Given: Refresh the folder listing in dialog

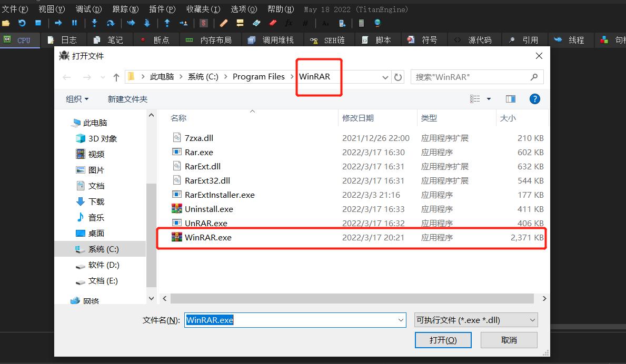Looking at the screenshot, I should coord(399,77).
